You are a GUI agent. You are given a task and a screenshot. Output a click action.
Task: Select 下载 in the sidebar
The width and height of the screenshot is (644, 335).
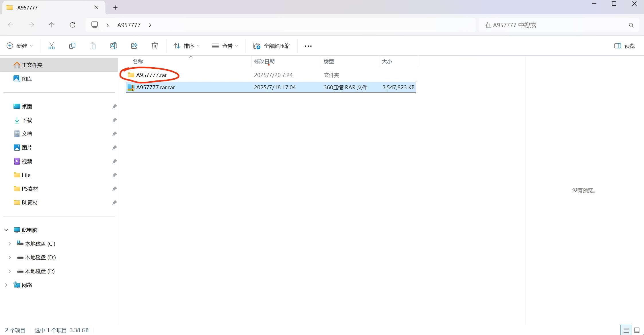tap(27, 120)
